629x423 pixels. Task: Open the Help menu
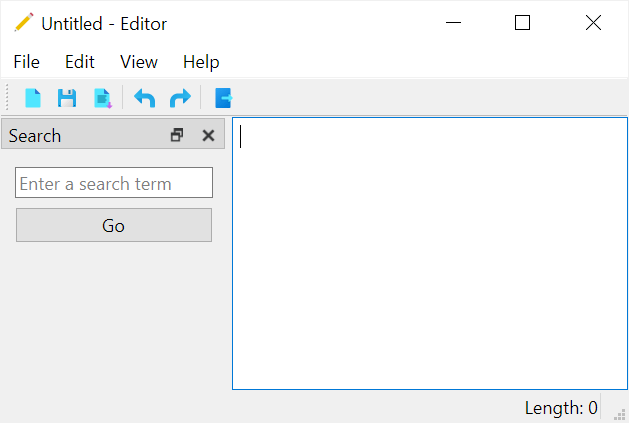click(201, 62)
